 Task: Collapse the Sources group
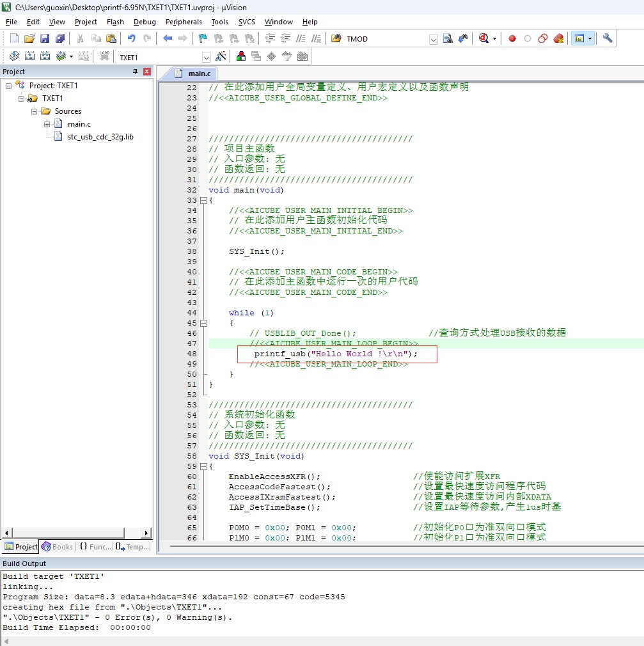point(34,111)
